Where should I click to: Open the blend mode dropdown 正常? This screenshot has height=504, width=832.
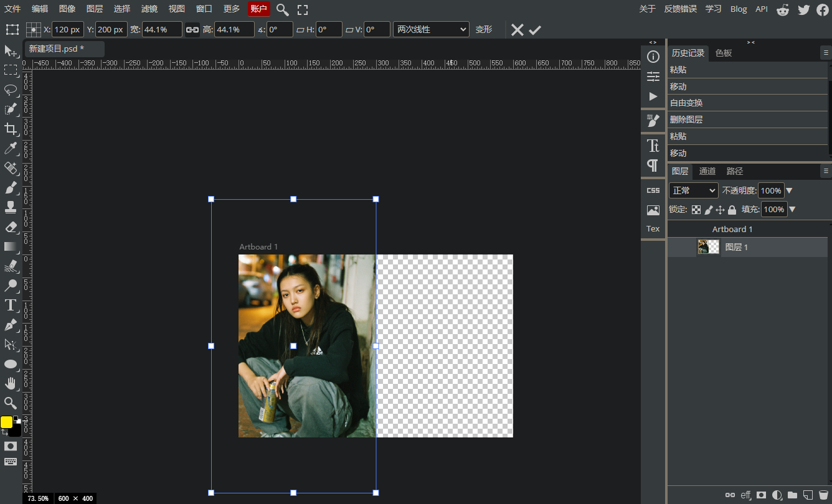[694, 190]
